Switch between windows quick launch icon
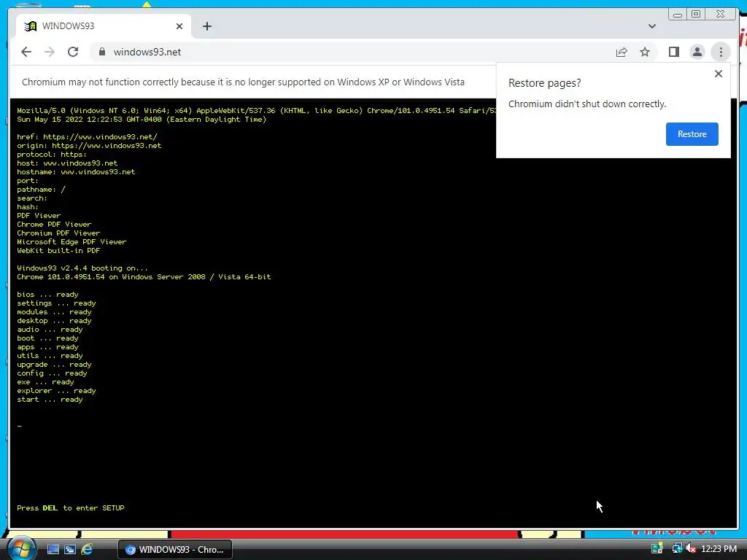Screen dimensions: 747x560 (70, 550)
